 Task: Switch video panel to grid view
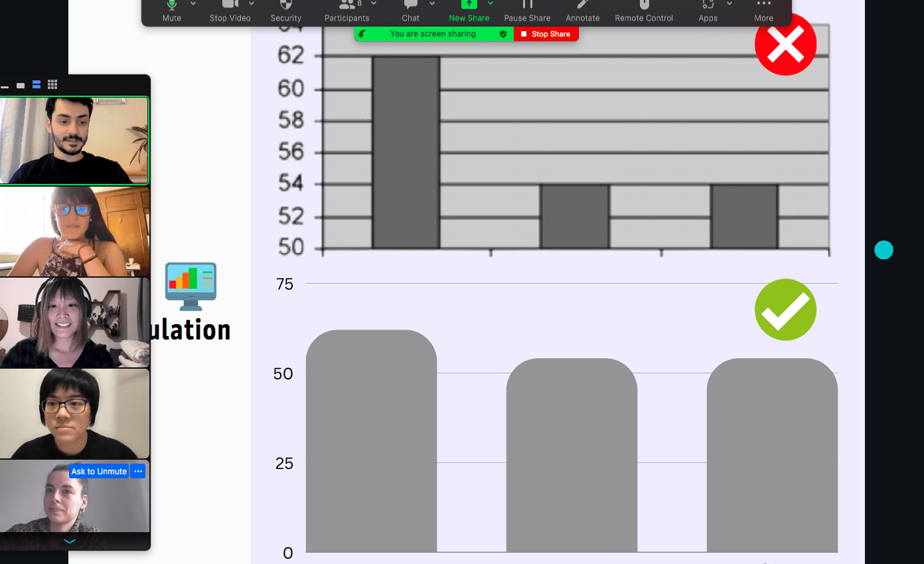coord(52,84)
